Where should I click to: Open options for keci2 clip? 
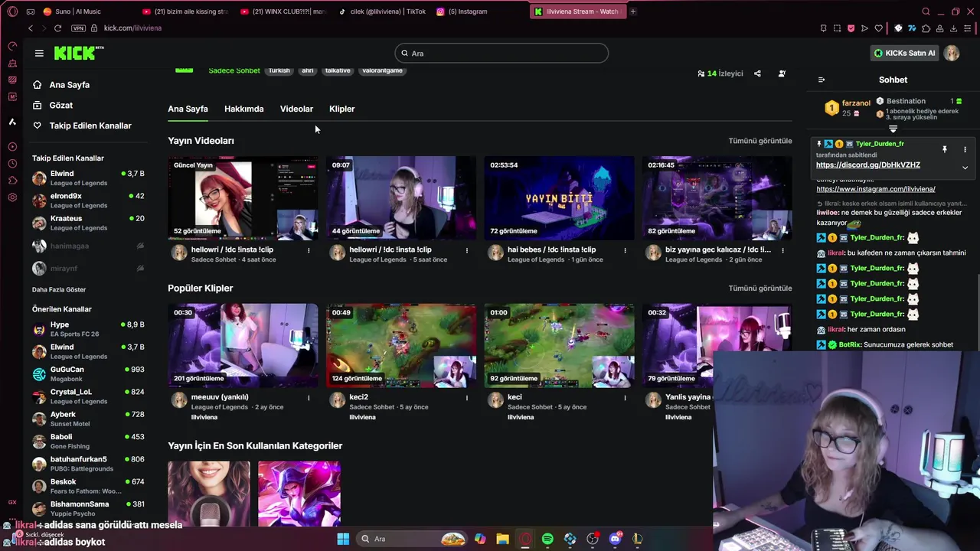467,397
